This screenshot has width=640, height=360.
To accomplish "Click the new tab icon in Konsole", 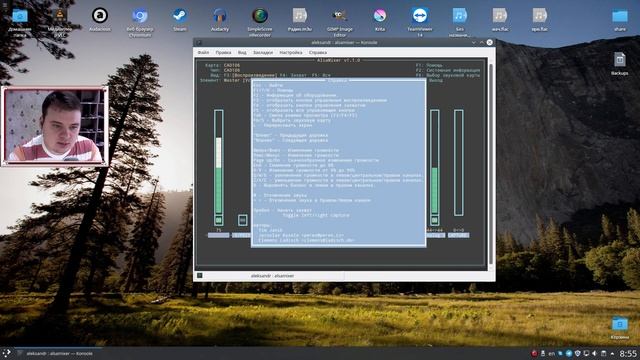I will click(200, 276).
